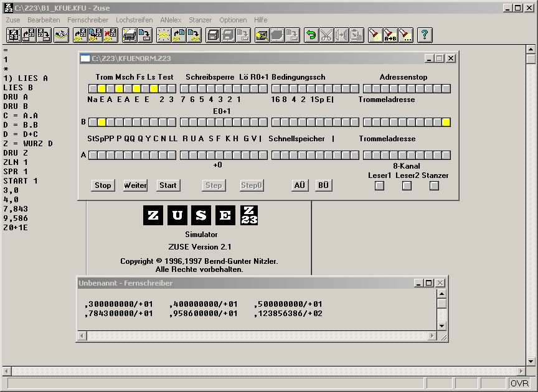
Task: Click the Z23 logo toolbar icon
Action: click(13, 35)
